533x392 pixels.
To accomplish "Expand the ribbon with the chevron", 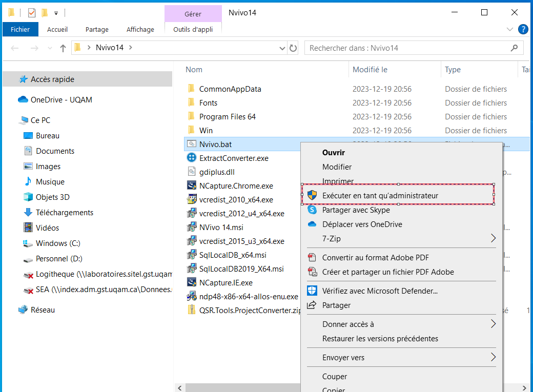I will tap(509, 29).
